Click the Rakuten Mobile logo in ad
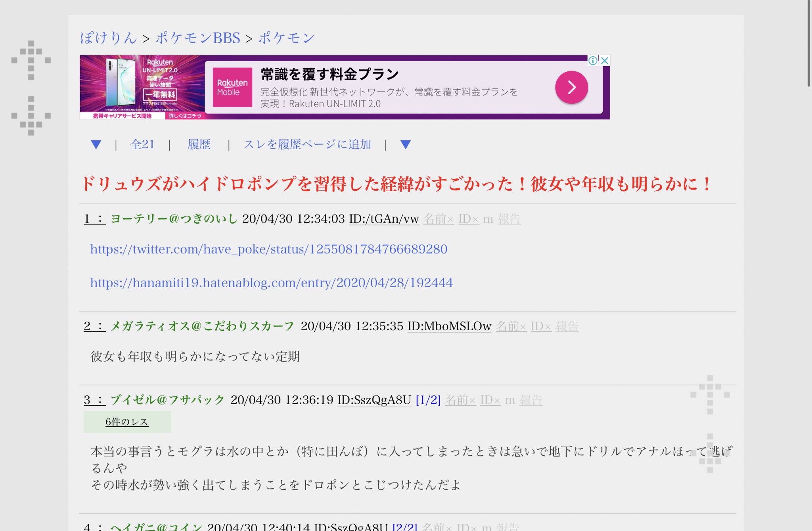 (232, 87)
